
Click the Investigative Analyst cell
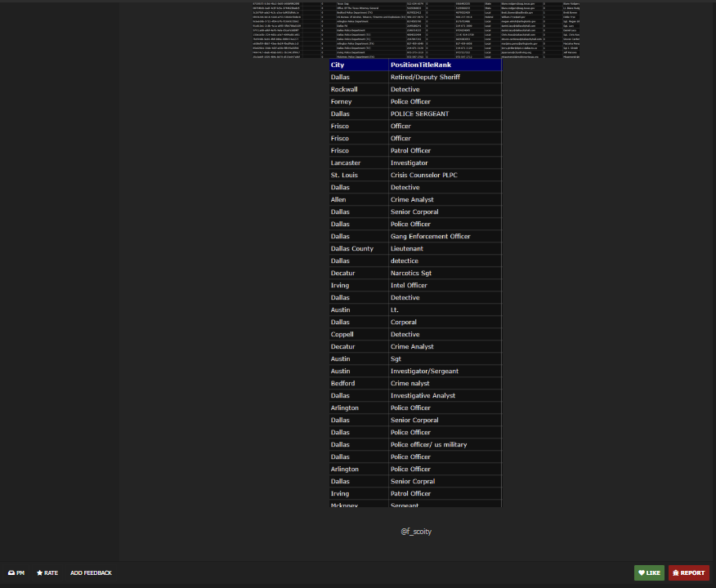pyautogui.click(x=423, y=395)
